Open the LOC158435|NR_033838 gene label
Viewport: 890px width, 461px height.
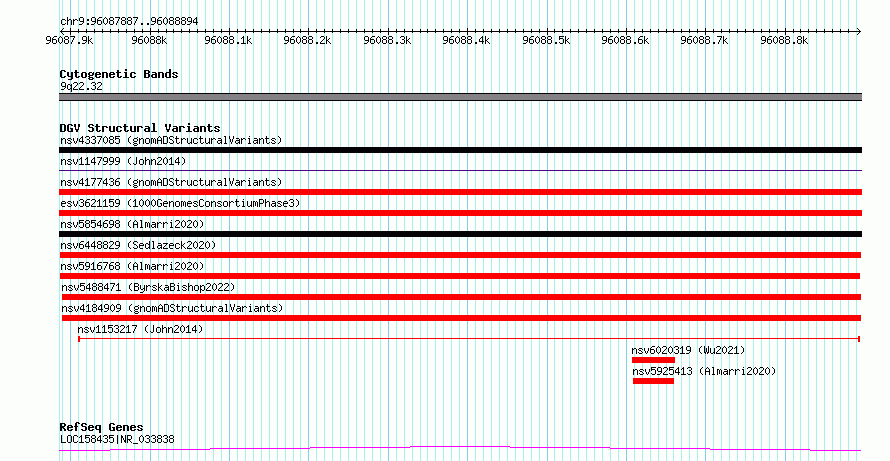coord(117,439)
